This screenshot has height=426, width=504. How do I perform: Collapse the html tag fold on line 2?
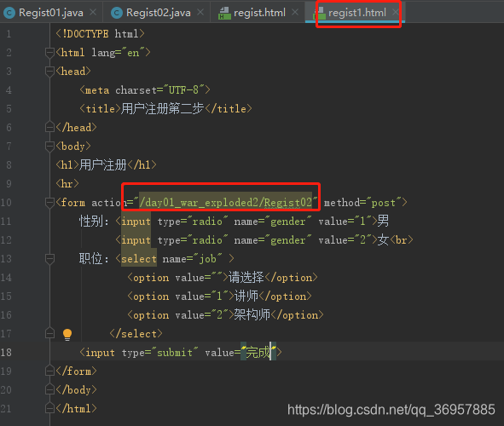coord(49,52)
